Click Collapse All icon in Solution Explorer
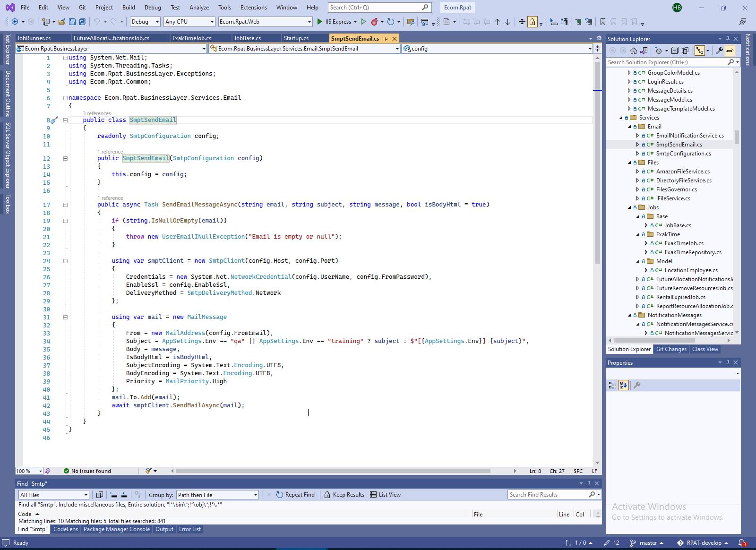This screenshot has width=756, height=550. click(675, 51)
